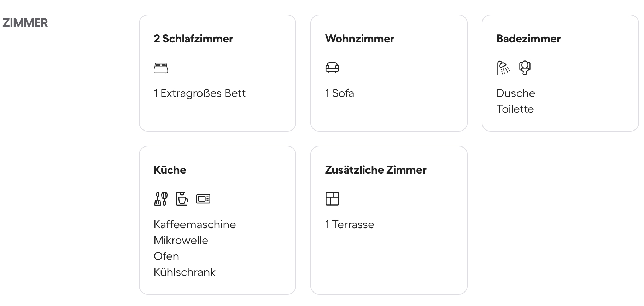644x306 pixels.
Task: Click the 1 Extragroßes Bett text
Action: click(199, 93)
